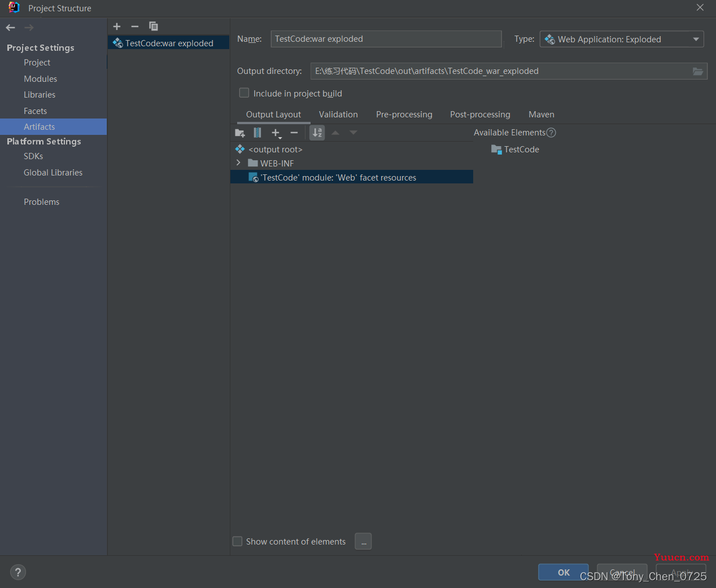Create directory in output layout toolbar
Image resolution: width=716 pixels, height=588 pixels.
point(240,133)
